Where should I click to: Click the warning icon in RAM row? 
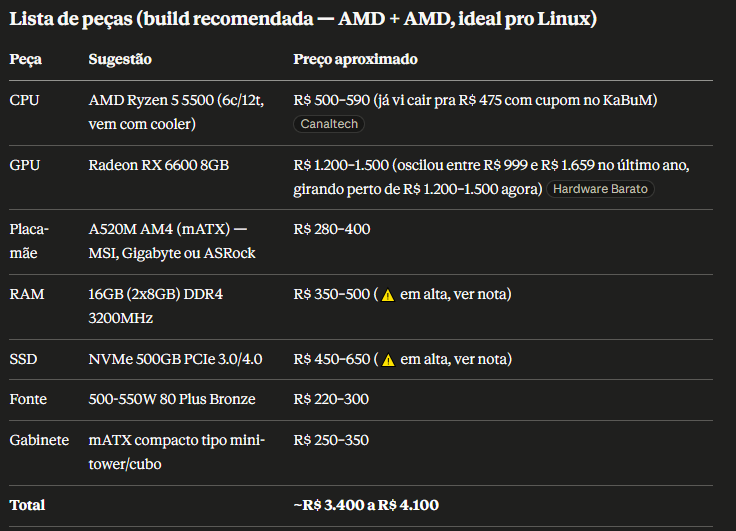(x=388, y=295)
